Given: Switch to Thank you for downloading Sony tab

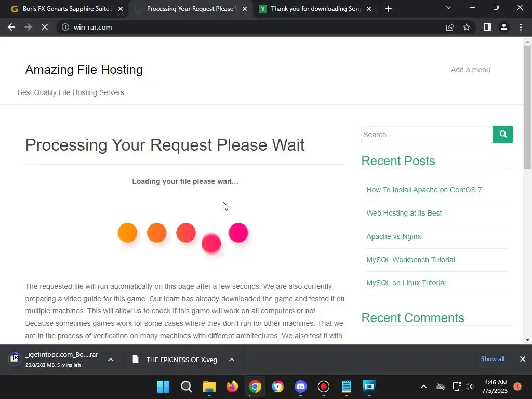Looking at the screenshot, I should click(x=315, y=9).
